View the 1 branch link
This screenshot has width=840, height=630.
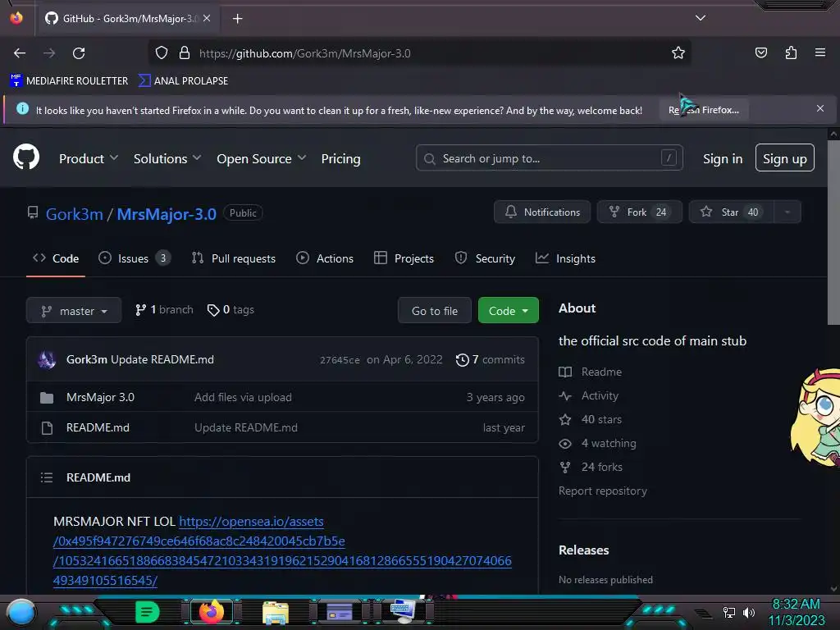pyautogui.click(x=164, y=309)
